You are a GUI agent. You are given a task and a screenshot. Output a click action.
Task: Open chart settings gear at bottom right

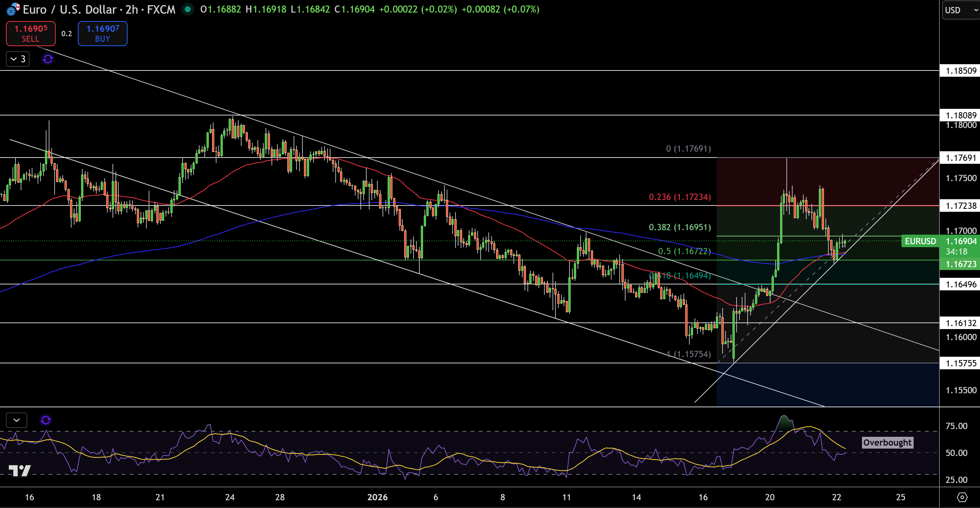962,497
